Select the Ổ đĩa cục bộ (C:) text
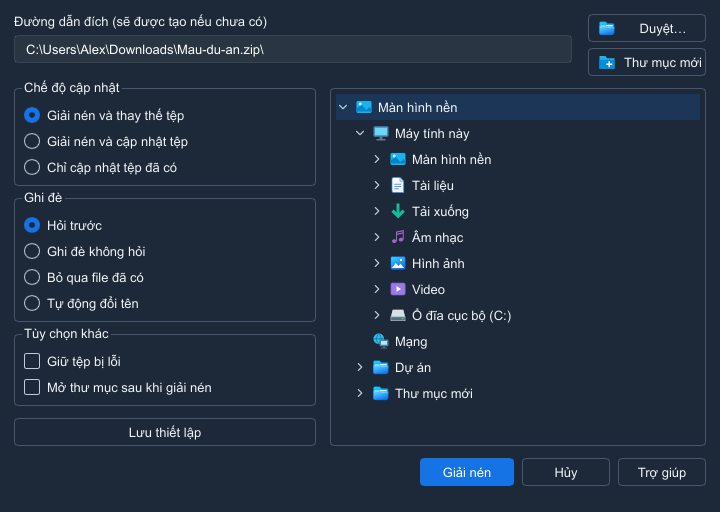The width and height of the screenshot is (720, 512). click(461, 316)
